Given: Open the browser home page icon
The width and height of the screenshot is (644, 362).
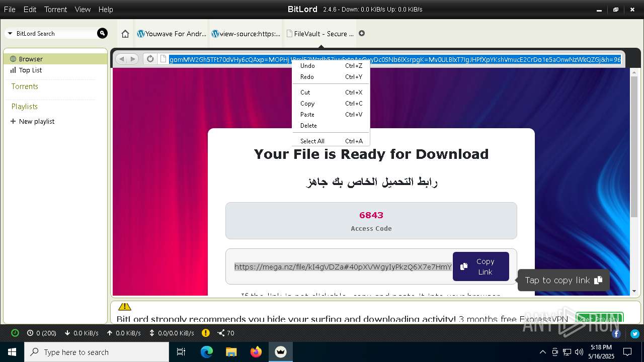Looking at the screenshot, I should pos(125,34).
